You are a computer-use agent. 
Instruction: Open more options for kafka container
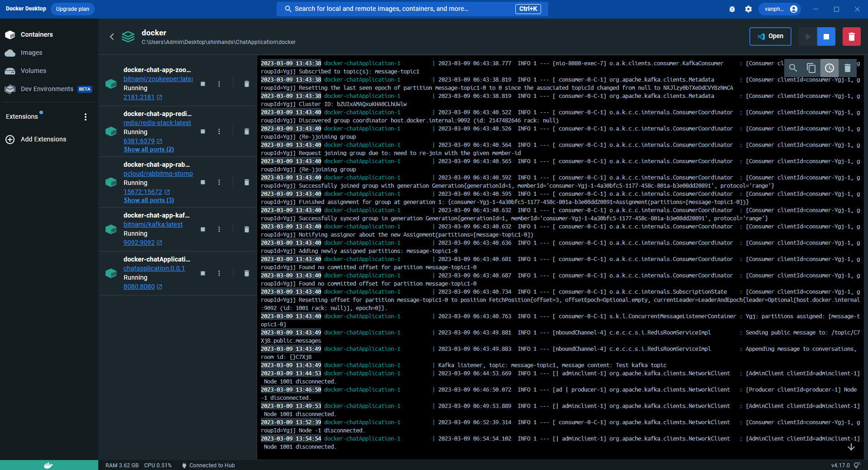(x=219, y=229)
